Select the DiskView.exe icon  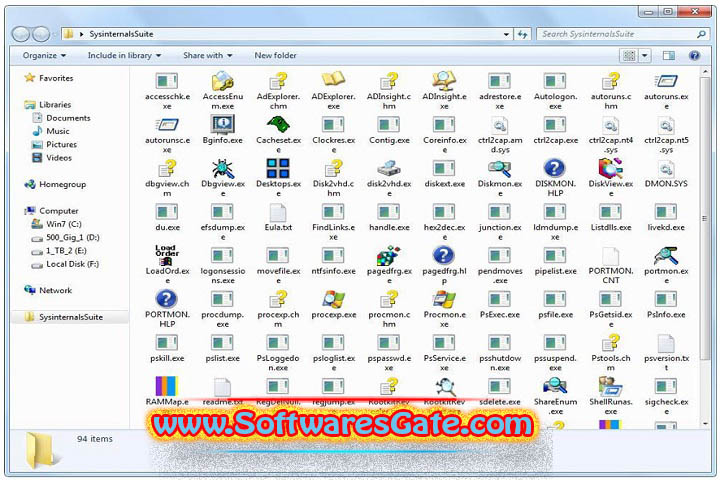610,168
